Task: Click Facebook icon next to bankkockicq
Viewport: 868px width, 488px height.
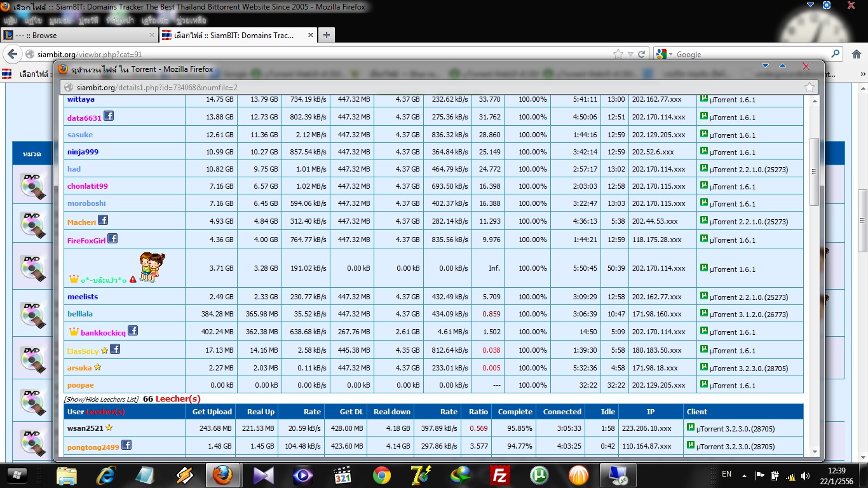Action: (133, 330)
